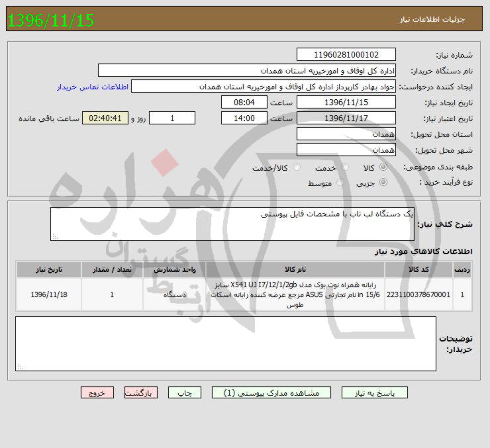The height and width of the screenshot is (448, 490).
Task: Click the need number field 11960281000102
Action: pyautogui.click(x=346, y=55)
